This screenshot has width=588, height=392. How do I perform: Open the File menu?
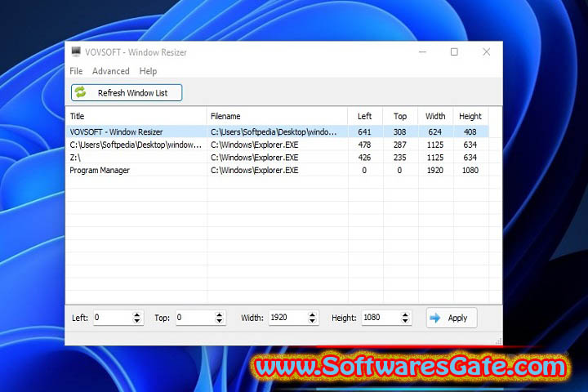click(x=76, y=71)
